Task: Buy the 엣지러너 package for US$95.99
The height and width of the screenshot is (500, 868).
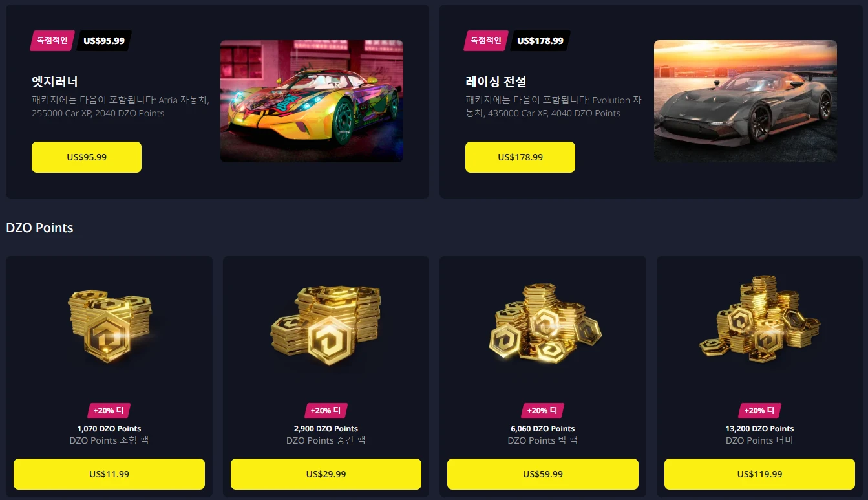Action: [87, 157]
